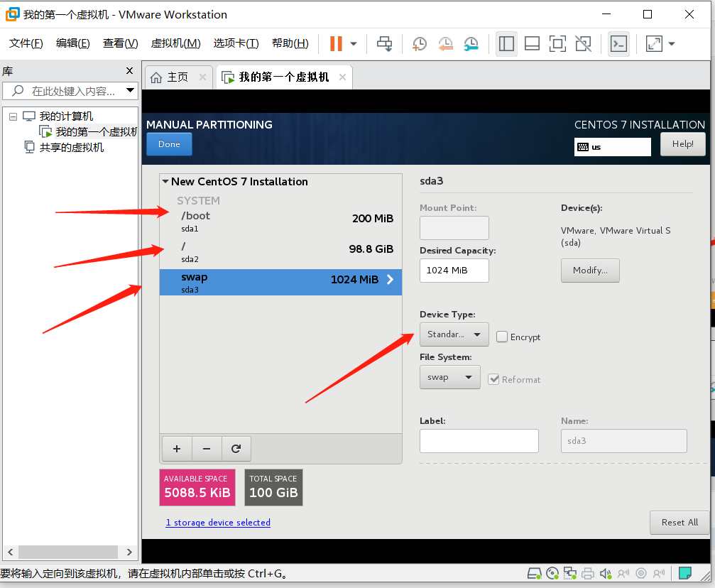This screenshot has width=715, height=588.
Task: Click the hard disk status icon
Action: click(x=535, y=573)
